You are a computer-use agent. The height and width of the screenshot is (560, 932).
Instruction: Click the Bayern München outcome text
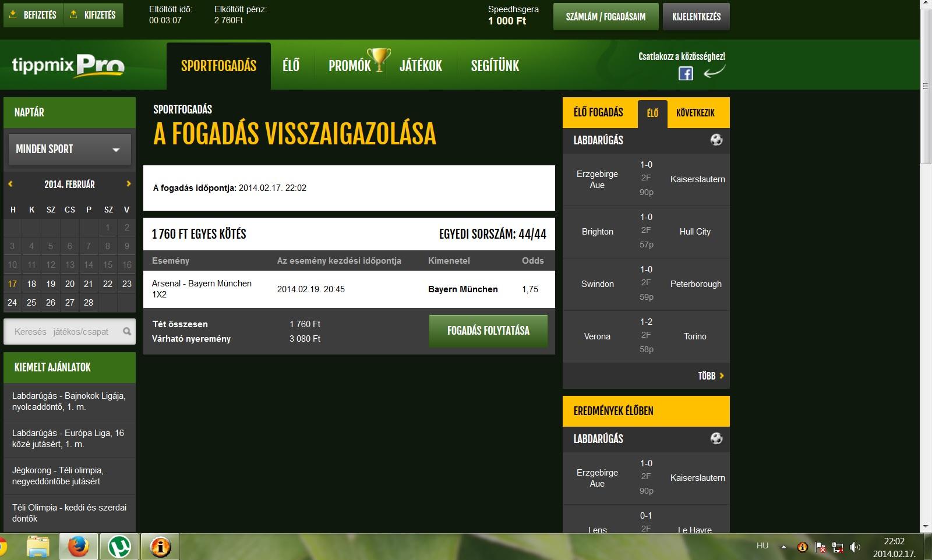click(463, 289)
